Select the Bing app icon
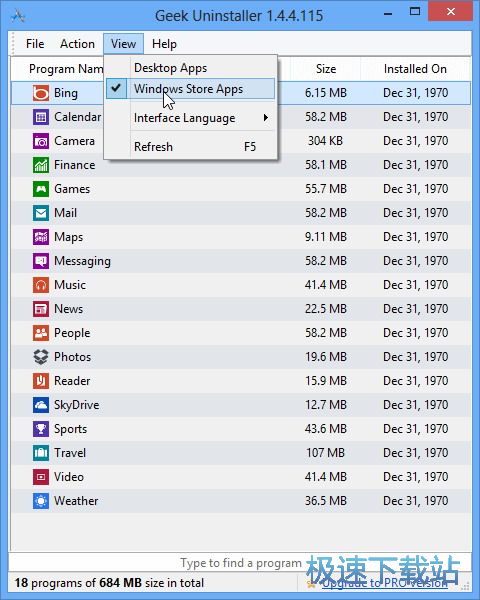 [x=41, y=93]
